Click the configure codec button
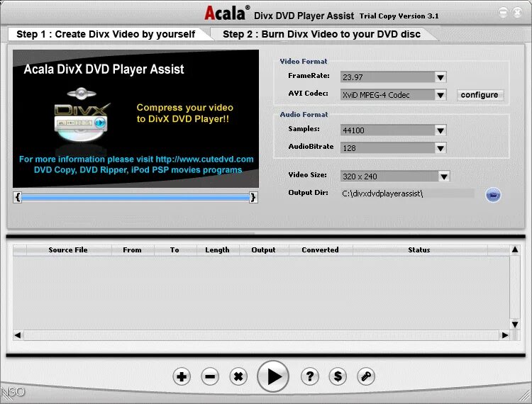 480,95
